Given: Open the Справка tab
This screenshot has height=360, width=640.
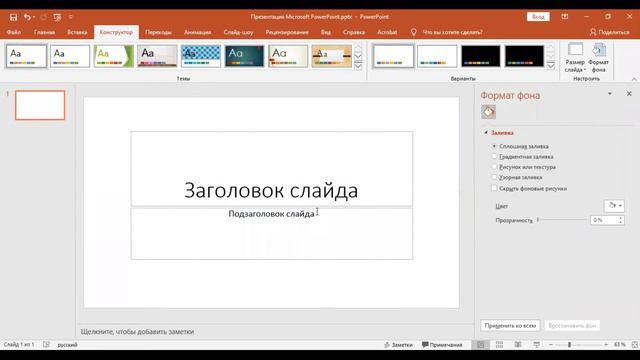Looking at the screenshot, I should click(354, 32).
